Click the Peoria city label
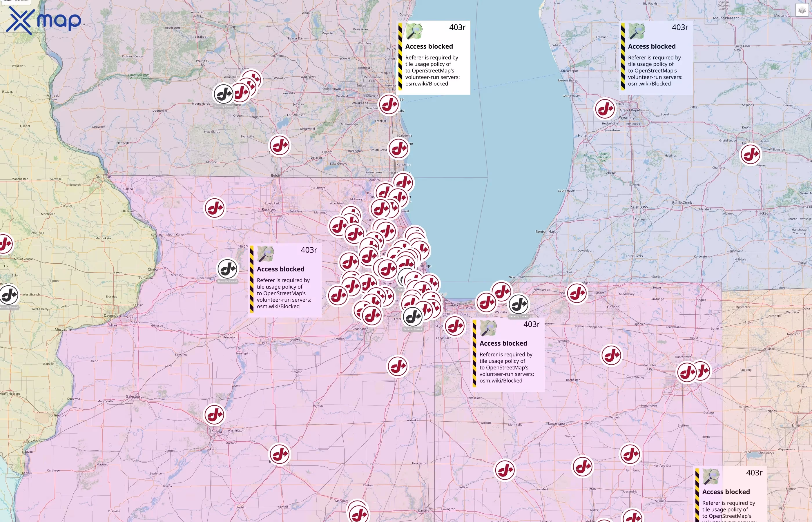The width and height of the screenshot is (812, 522). click(217, 432)
